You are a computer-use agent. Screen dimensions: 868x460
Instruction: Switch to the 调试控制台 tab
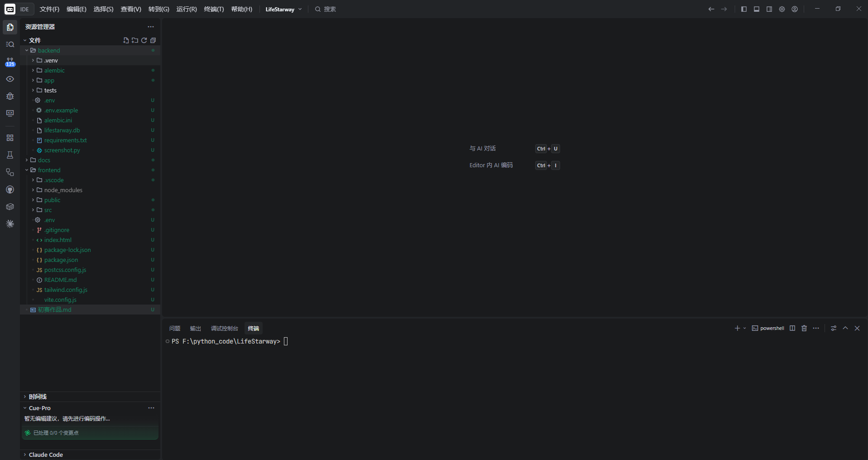click(224, 328)
